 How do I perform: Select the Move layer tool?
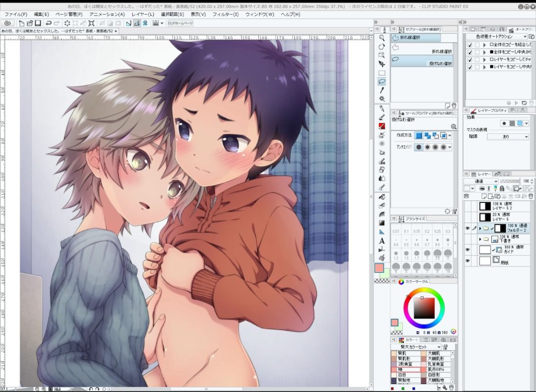tap(382, 64)
